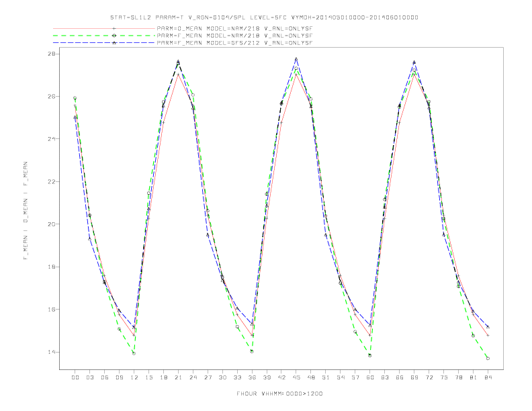Click the x-axis tick label 30

click(222, 377)
